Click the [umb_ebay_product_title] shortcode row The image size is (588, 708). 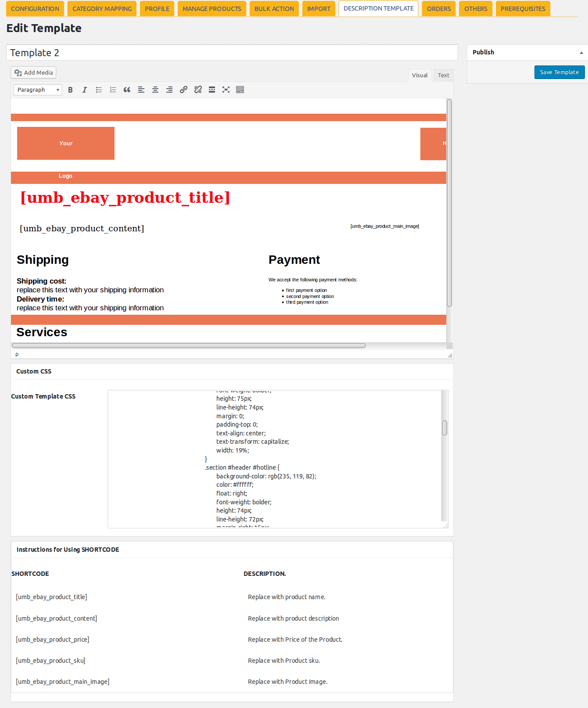pyautogui.click(x=51, y=597)
